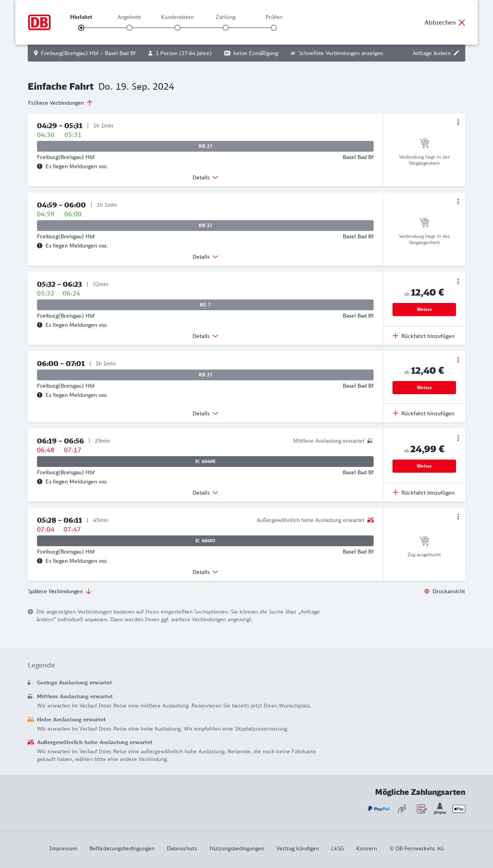Image resolution: width=493 pixels, height=868 pixels.
Task: Click the printer icon for Druckansicht
Action: pos(427,591)
